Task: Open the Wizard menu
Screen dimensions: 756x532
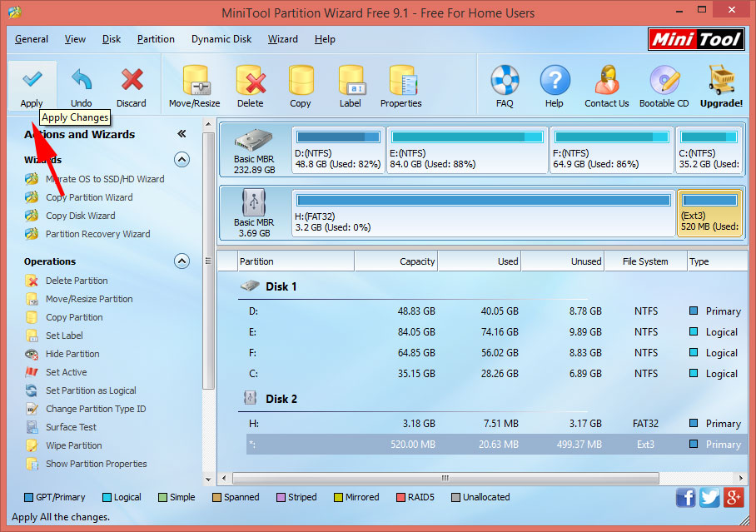Action: [282, 39]
